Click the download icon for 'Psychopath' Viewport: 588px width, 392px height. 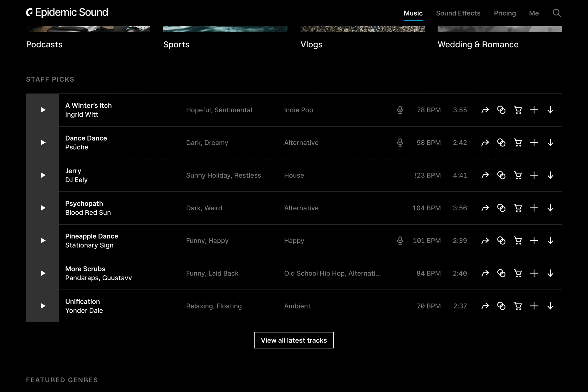(550, 208)
